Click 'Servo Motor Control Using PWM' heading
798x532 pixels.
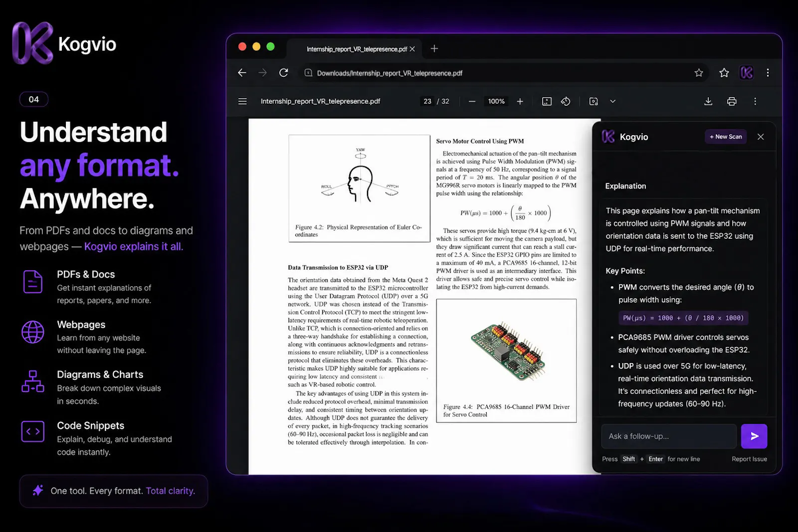click(x=480, y=141)
